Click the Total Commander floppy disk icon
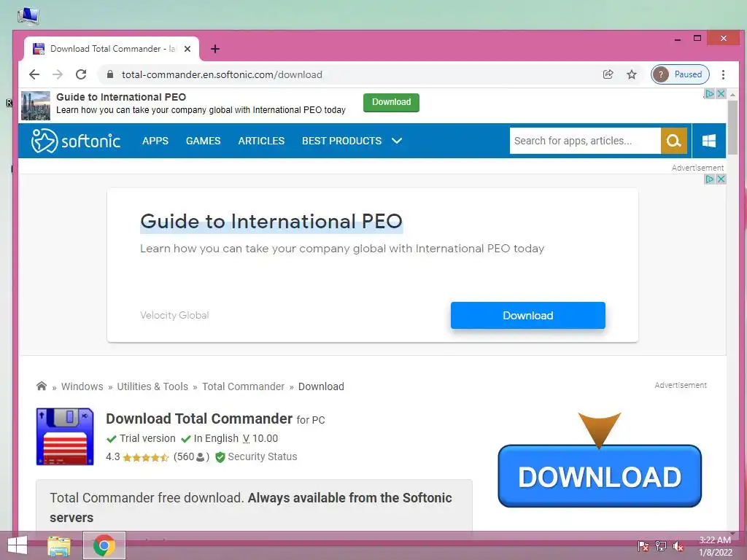Image resolution: width=747 pixels, height=560 pixels. click(x=65, y=436)
